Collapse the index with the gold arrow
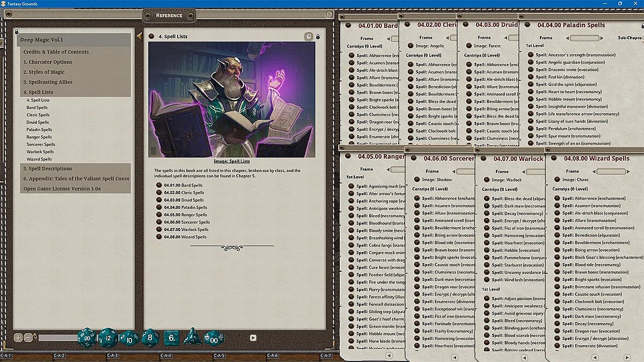The image size is (644, 362). [139, 36]
